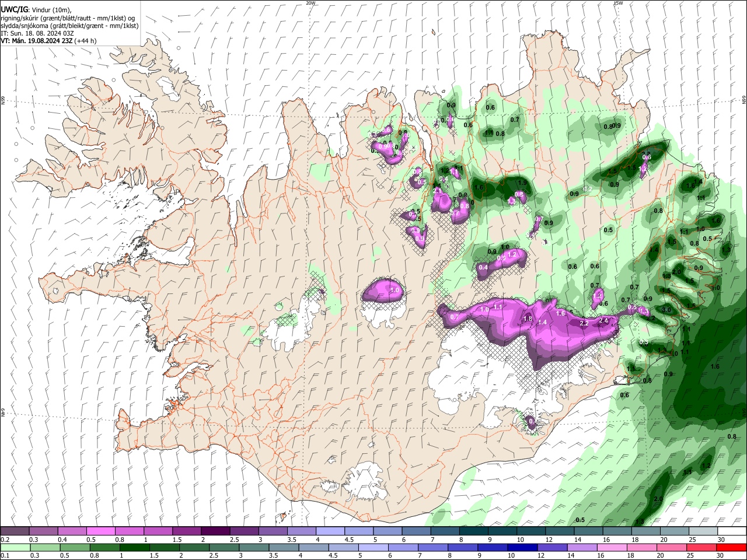Screen dimensions: 747x560
Task: Click the bright magenta 0.5 snow legend swatch
Action: click(x=100, y=531)
